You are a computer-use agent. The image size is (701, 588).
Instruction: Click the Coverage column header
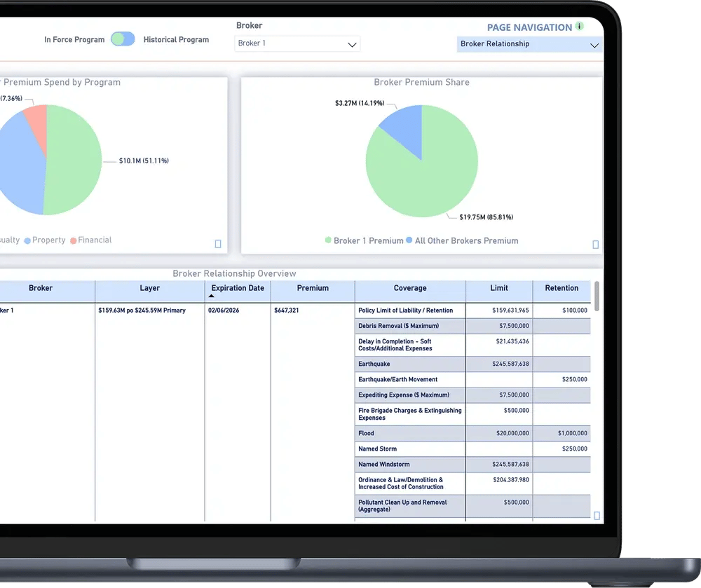(x=410, y=288)
